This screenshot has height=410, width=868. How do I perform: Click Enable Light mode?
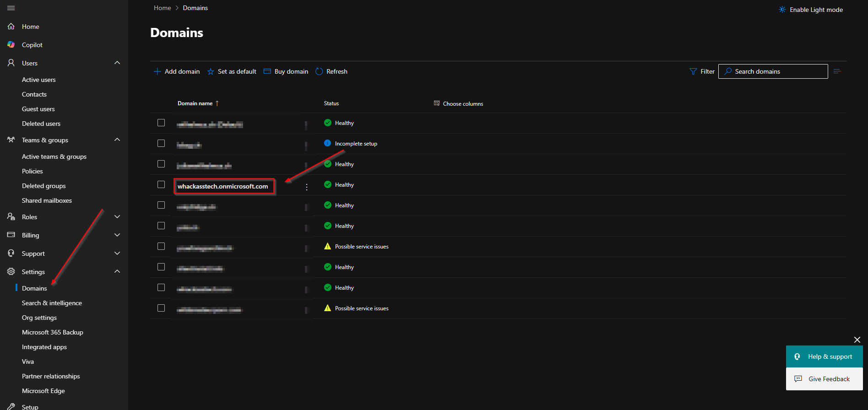[x=811, y=10]
